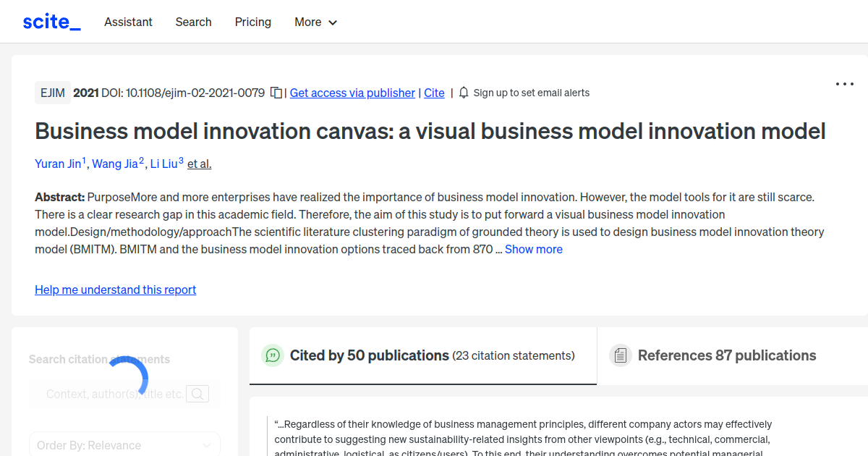
Task: Click the Pricing menu item
Action: [x=252, y=22]
